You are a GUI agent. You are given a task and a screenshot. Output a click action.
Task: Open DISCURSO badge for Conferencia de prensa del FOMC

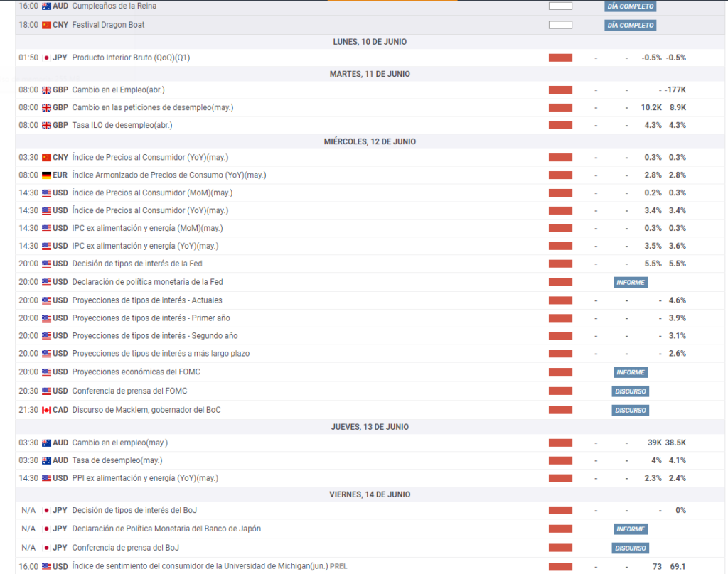pyautogui.click(x=630, y=391)
